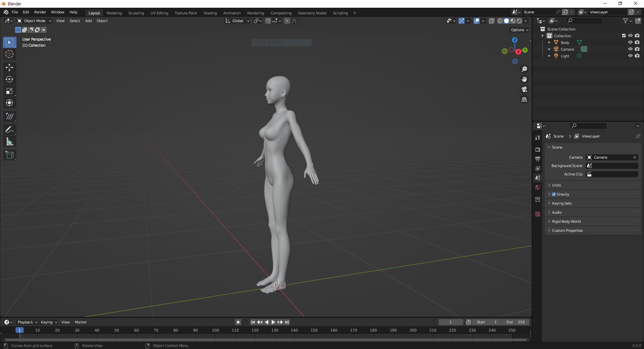Image resolution: width=644 pixels, height=349 pixels.
Task: Toggle camera view in viewport
Action: coord(524,90)
